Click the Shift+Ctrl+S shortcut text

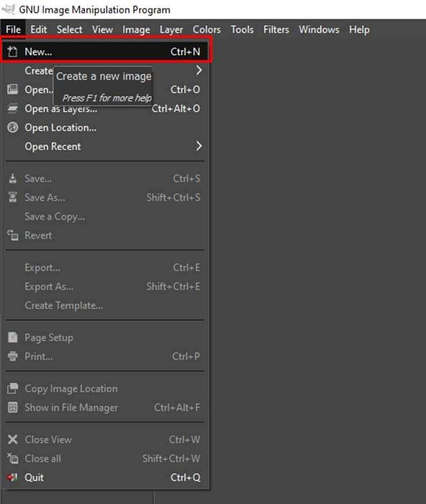click(x=173, y=197)
